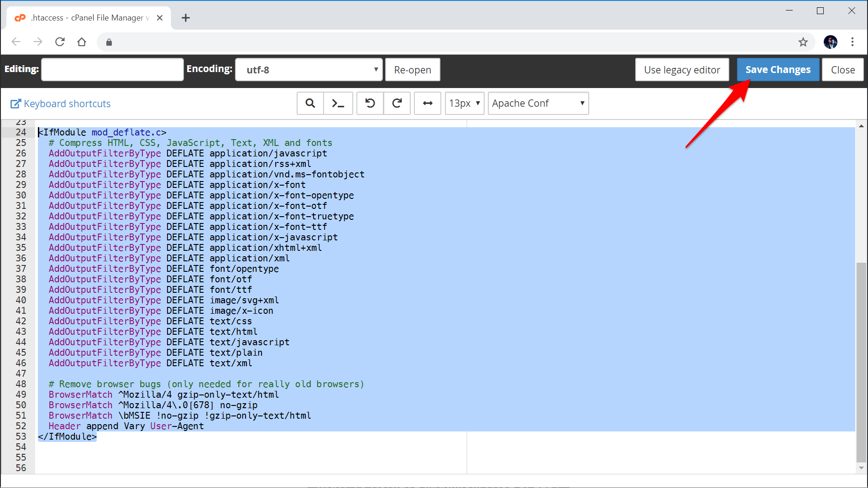Select the .htaccess cPanel File Manager tab
The image size is (868, 488).
pos(89,18)
